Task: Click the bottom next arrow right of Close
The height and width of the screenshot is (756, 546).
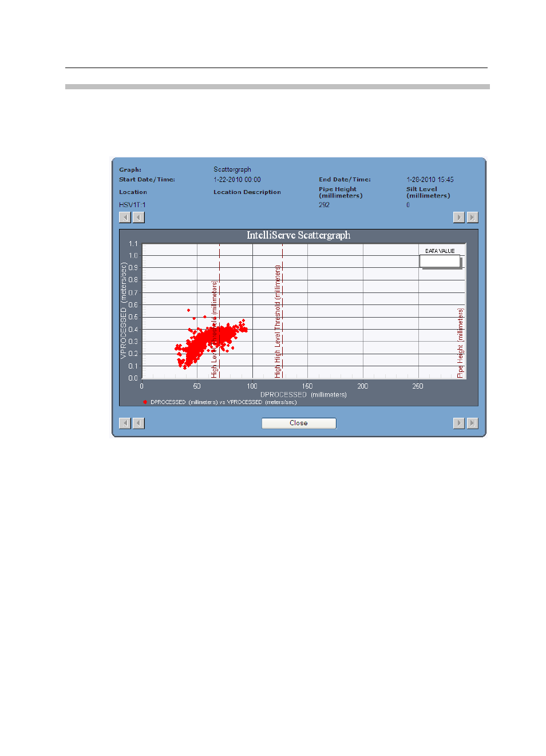Action: [x=458, y=423]
